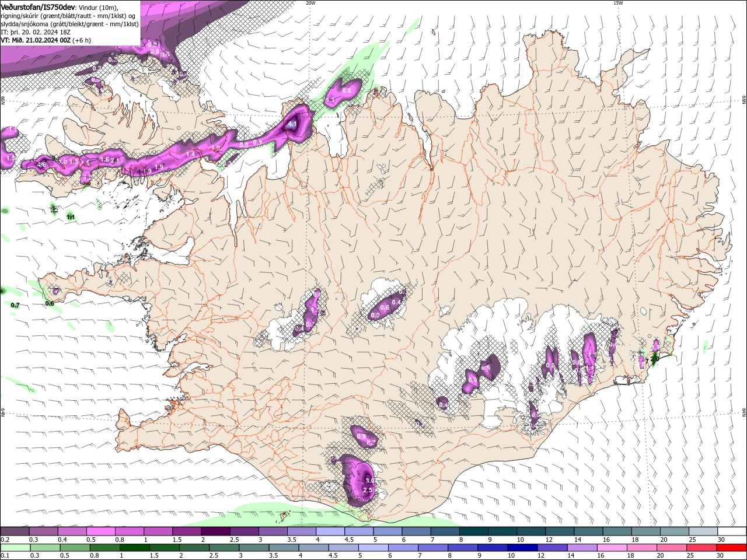Click the 15W longitude label at top
The image size is (747, 560).
pos(618,3)
